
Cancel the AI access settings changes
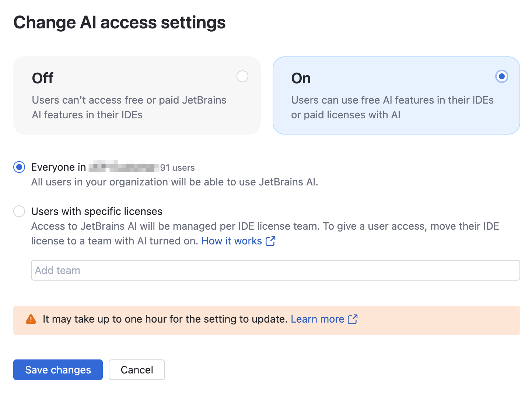(137, 370)
